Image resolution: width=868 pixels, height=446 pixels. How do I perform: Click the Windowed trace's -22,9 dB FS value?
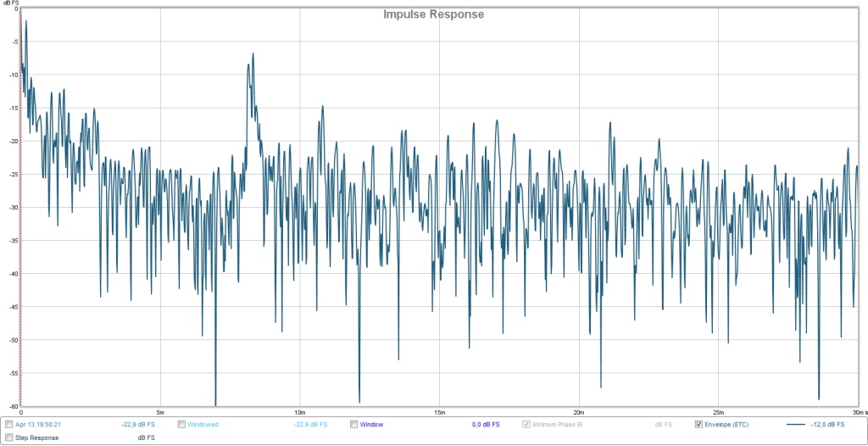tap(310, 424)
